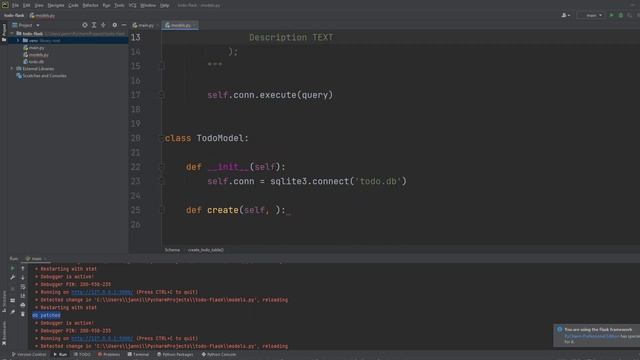Click Schema breadcrumb below editor
640x360 pixels.
point(172,250)
